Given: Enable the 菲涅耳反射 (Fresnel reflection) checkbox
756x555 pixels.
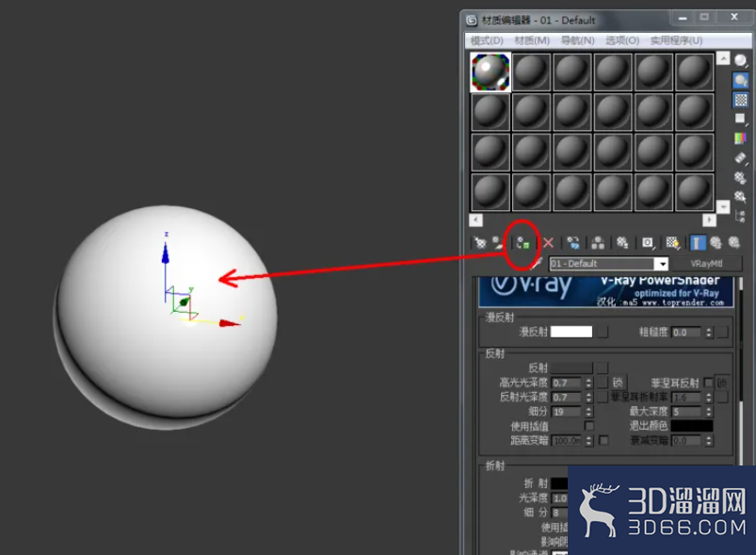Looking at the screenshot, I should coord(708,383).
